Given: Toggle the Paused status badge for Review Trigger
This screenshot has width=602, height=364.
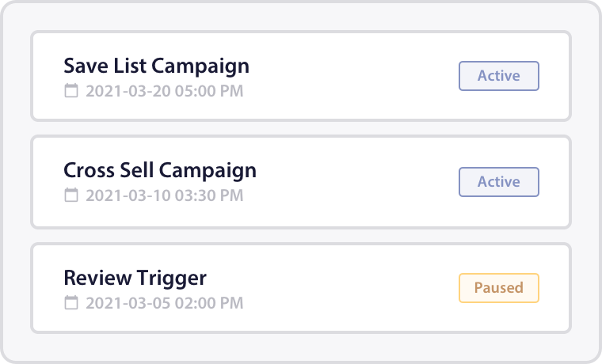Looking at the screenshot, I should 499,288.
